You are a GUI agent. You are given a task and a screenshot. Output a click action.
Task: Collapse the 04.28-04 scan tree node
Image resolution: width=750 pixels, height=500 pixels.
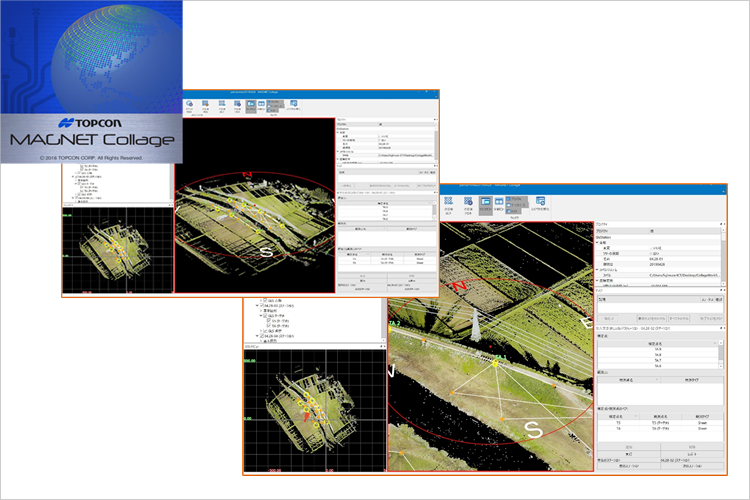coord(256,338)
